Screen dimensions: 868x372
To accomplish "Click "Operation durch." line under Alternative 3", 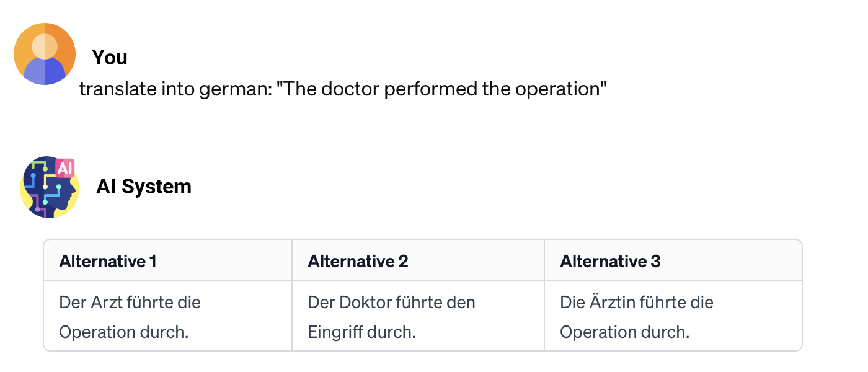I will [x=624, y=332].
